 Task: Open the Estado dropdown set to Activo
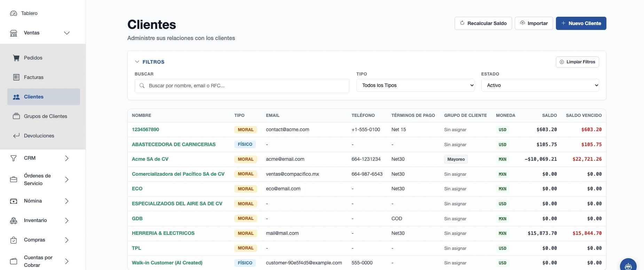click(x=540, y=85)
